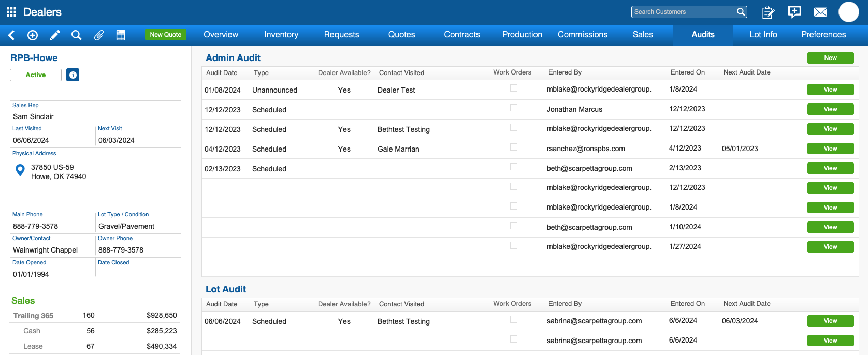This screenshot has height=355, width=868.
Task: Click the Entered By header in Lot Audit
Action: point(565,304)
